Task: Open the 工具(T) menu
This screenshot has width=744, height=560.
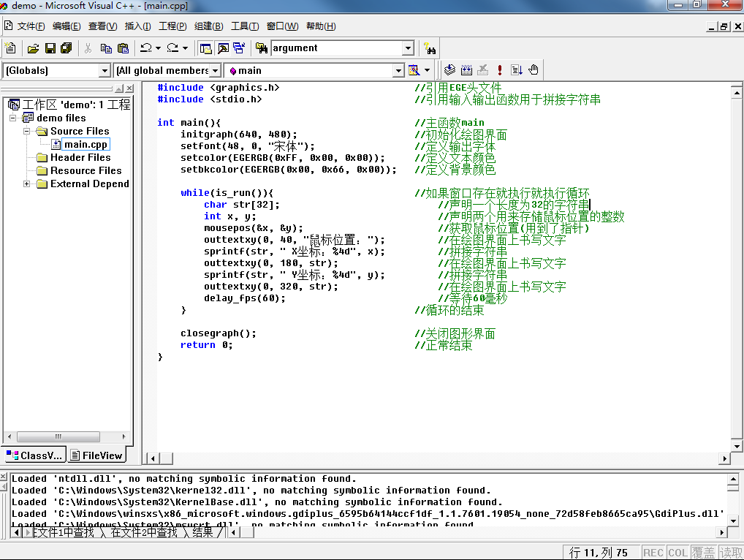Action: [245, 26]
